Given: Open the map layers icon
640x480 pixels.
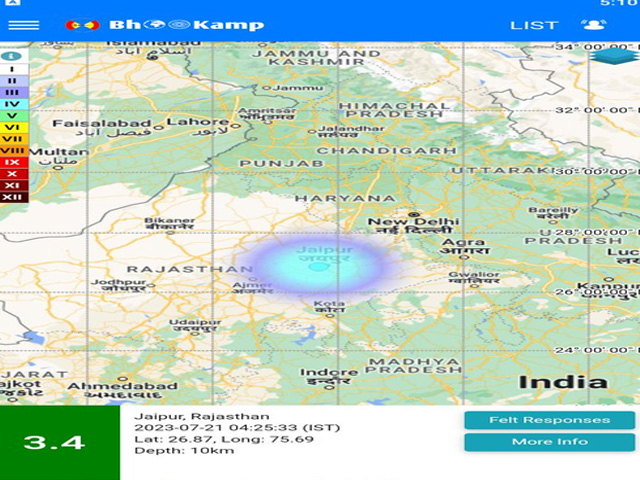Looking at the screenshot, I should click(614, 56).
